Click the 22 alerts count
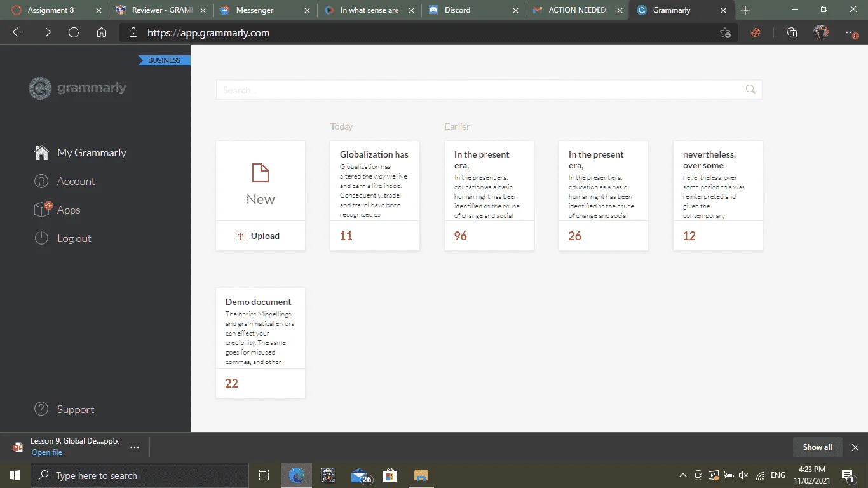 coord(232,383)
